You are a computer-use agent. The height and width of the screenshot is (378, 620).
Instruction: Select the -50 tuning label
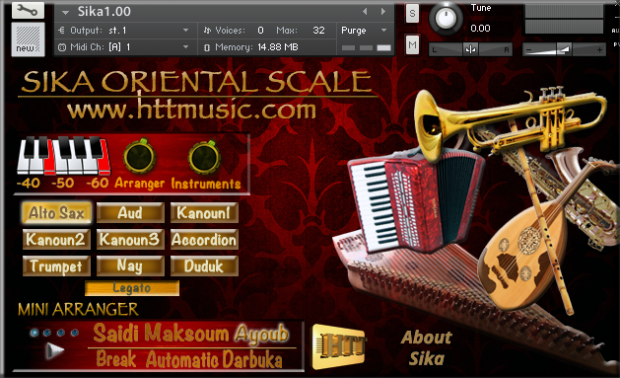tap(62, 183)
